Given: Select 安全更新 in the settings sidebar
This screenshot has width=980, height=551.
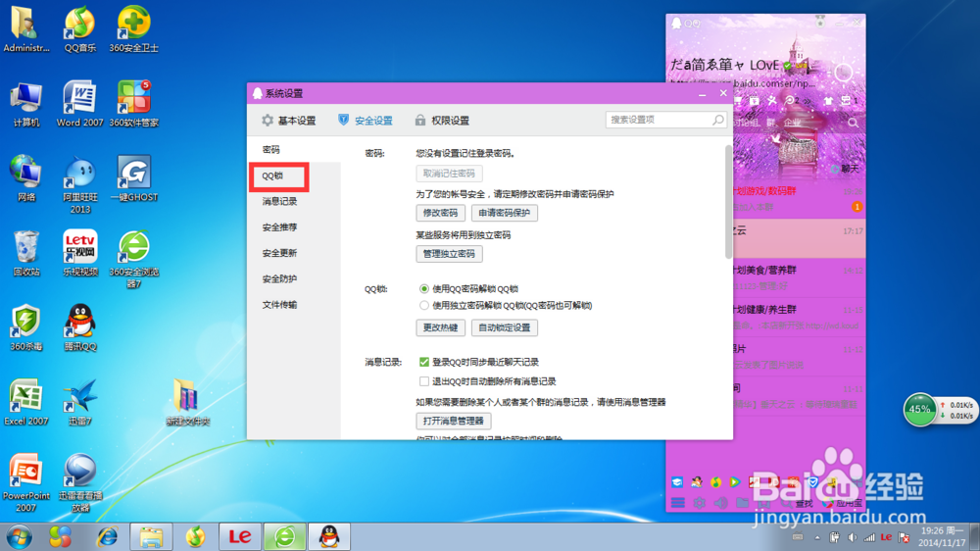Looking at the screenshot, I should 279,253.
